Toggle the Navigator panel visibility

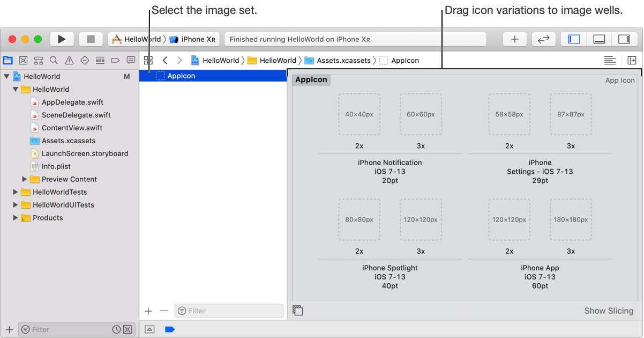[x=574, y=39]
